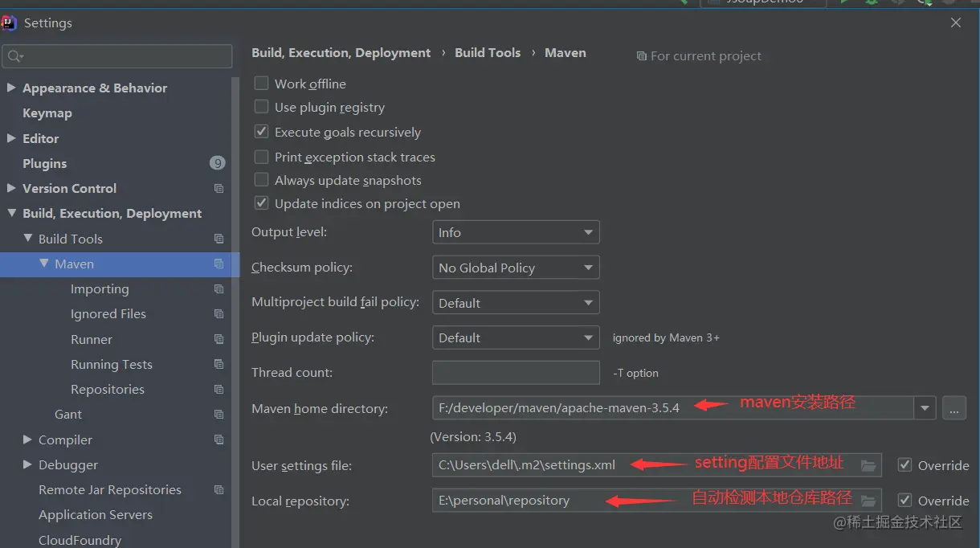
Task: Select Plugins in settings tree
Action: coord(45,163)
